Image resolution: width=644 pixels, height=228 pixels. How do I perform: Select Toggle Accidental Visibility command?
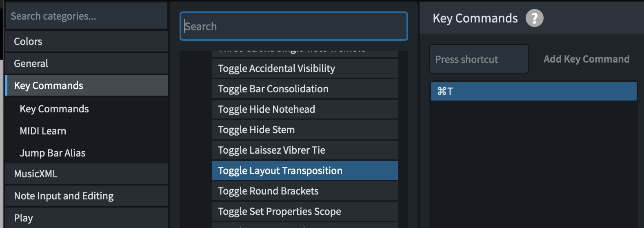tap(305, 69)
